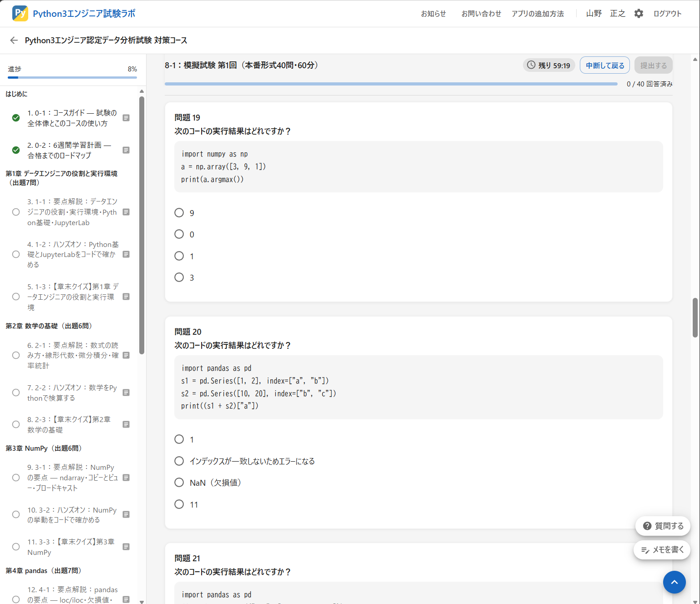Click document icon for lesson 3-1 NumPyの要点
The image size is (700, 604).
pyautogui.click(x=127, y=478)
